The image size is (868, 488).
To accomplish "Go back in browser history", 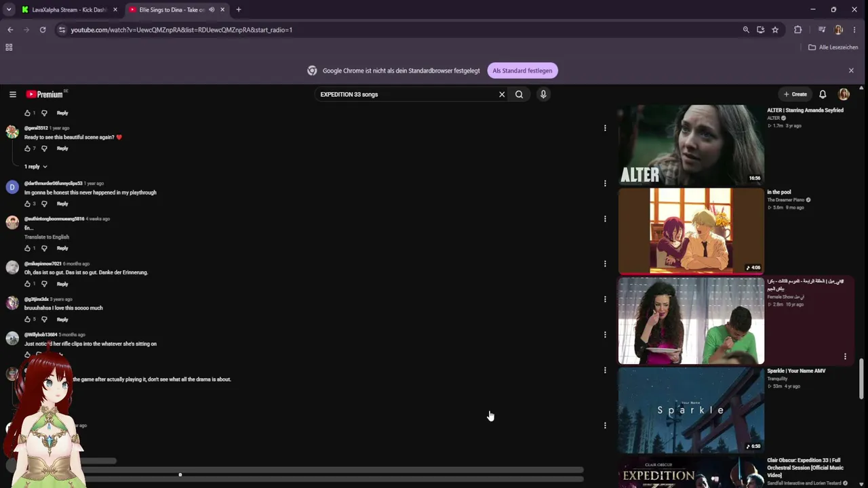I will point(10,30).
